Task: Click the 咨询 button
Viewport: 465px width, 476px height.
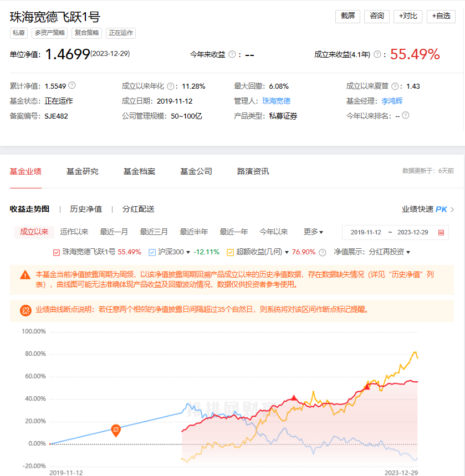Action: [x=377, y=16]
